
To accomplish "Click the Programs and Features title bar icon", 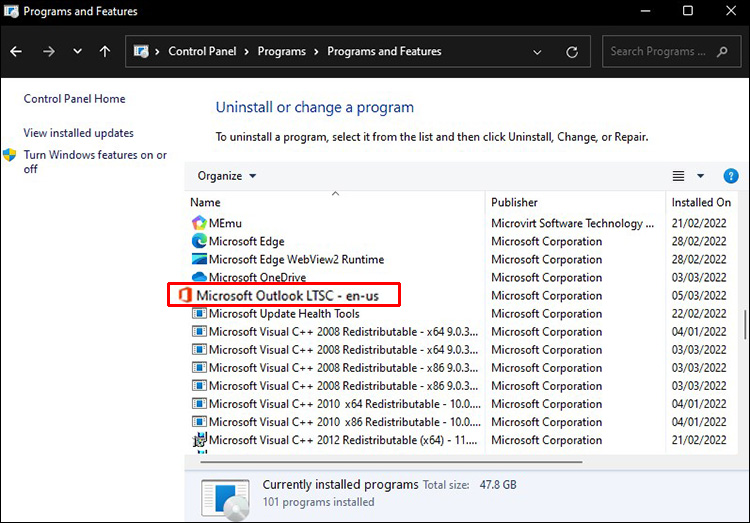I will 11,11.
